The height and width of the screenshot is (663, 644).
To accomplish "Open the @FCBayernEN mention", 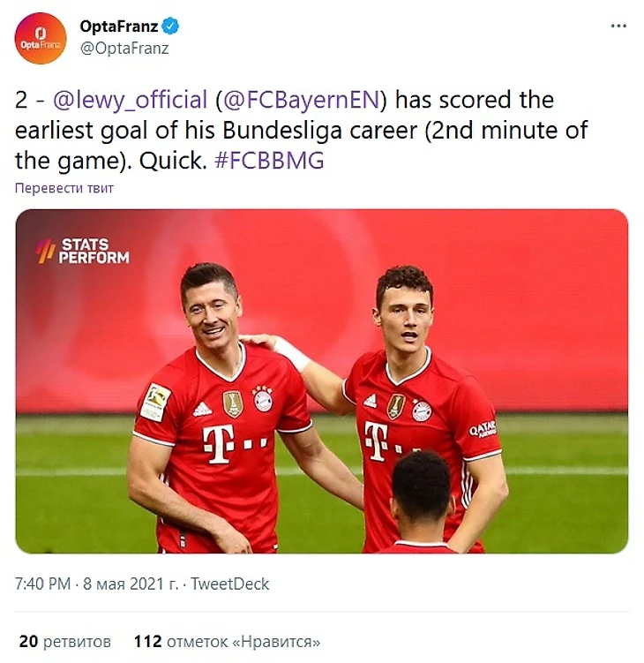I will 302,101.
